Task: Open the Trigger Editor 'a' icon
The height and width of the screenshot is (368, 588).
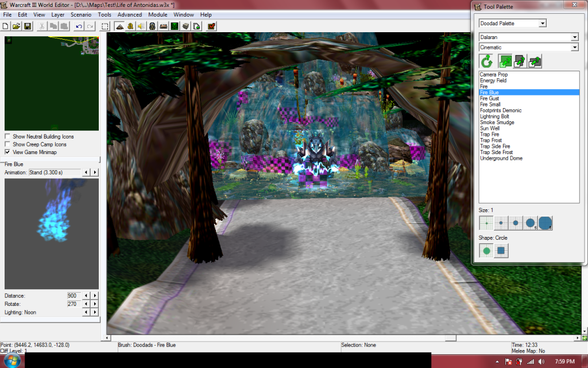Action: 130,26
